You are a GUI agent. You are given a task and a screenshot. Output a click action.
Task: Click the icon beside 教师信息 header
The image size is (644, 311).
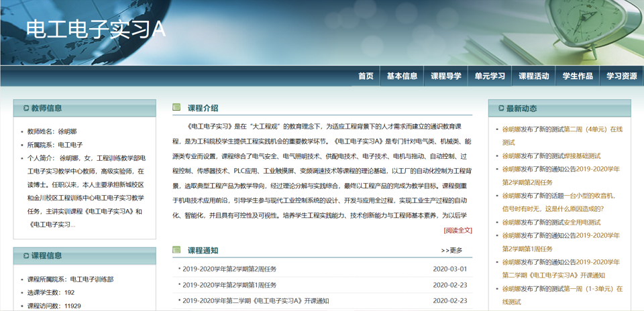point(26,108)
